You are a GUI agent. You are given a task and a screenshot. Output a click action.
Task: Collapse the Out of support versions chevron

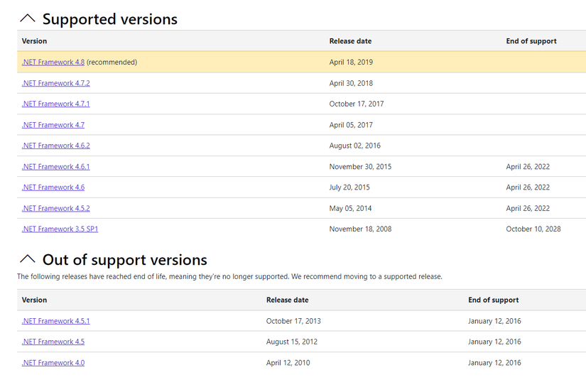[28, 259]
